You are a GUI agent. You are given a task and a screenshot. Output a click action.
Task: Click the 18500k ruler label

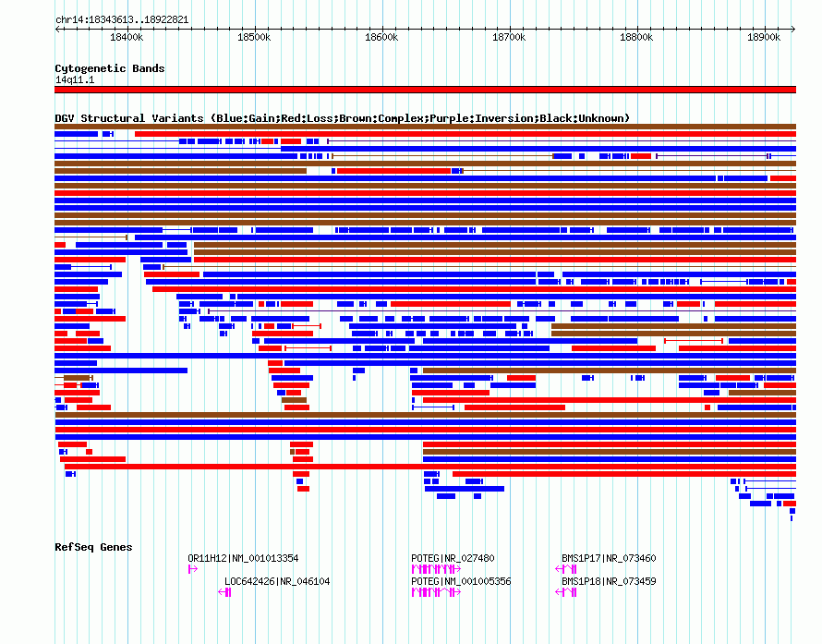(254, 37)
